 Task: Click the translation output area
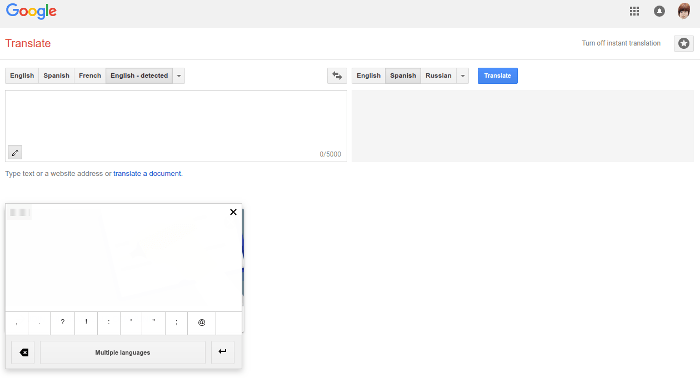pos(523,126)
